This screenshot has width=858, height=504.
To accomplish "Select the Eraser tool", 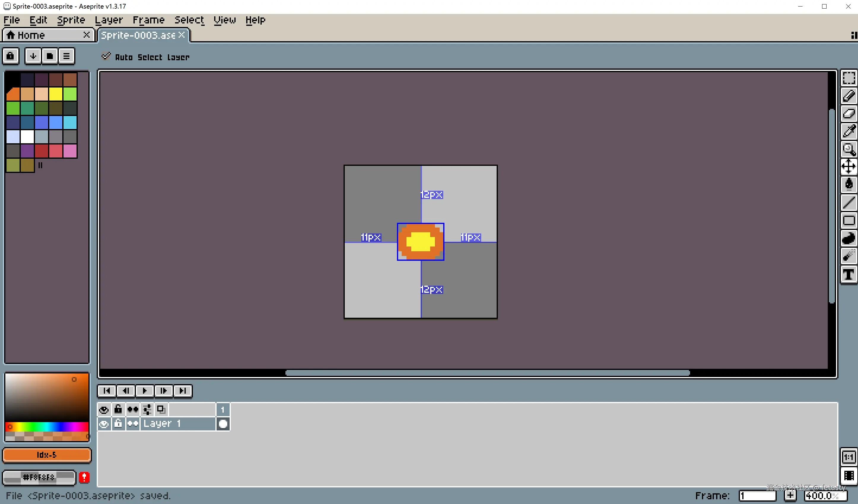I will tap(849, 114).
